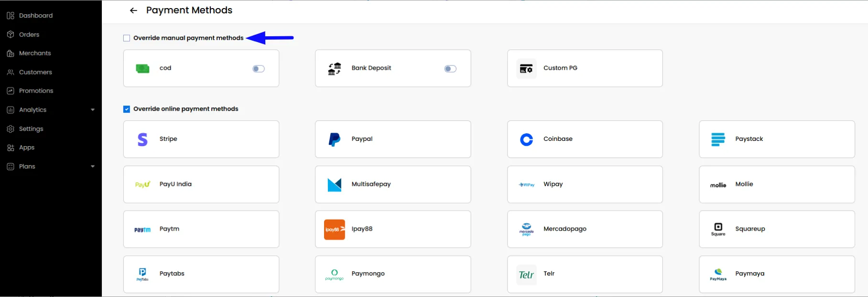Enable the Bank Deposit toggle
This screenshot has width=868, height=297.
click(450, 69)
